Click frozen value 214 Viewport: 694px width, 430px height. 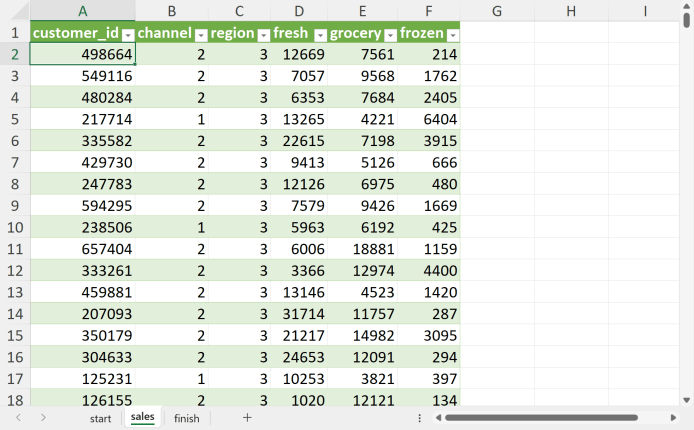pos(429,54)
